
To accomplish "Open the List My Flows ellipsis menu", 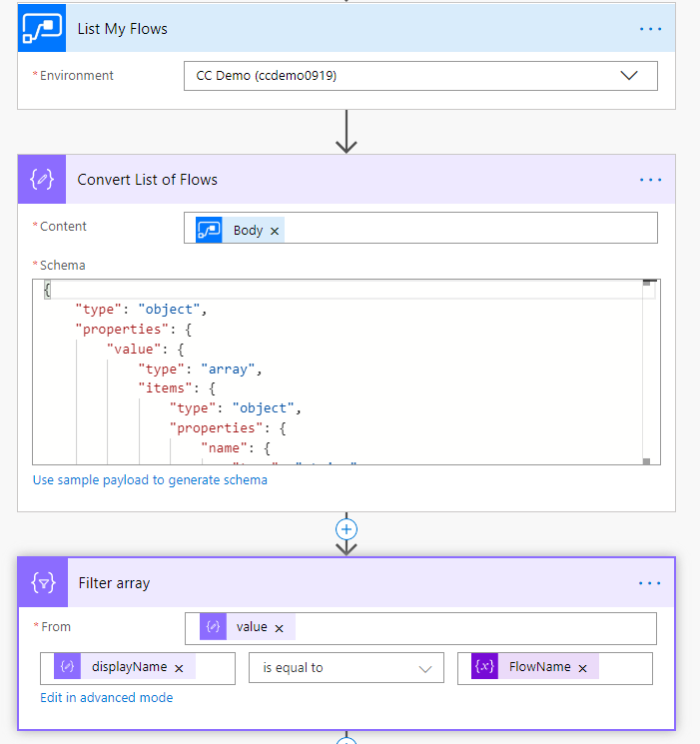I will (650, 29).
